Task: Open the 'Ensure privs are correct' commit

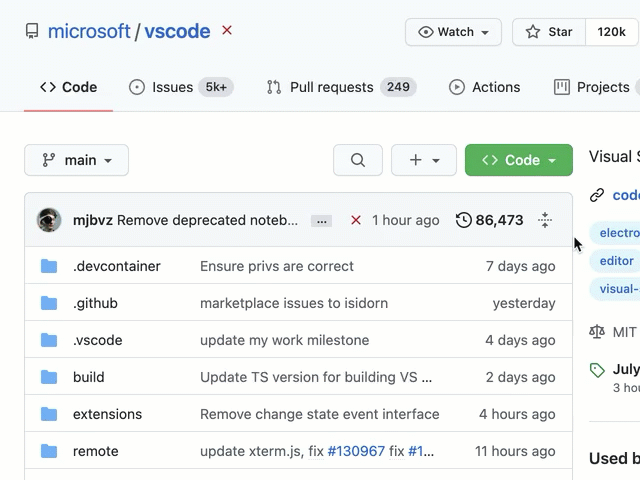Action: click(277, 266)
